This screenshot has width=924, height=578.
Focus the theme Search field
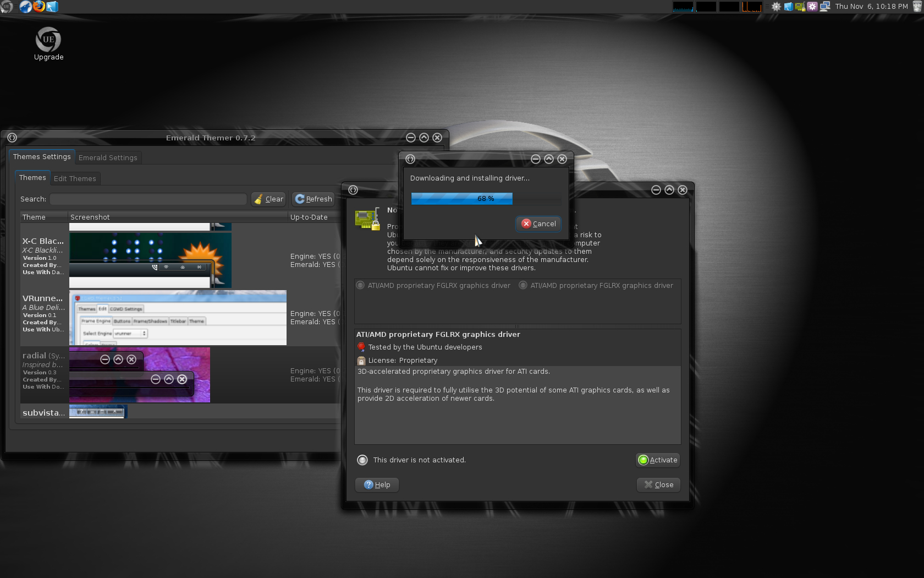(148, 199)
